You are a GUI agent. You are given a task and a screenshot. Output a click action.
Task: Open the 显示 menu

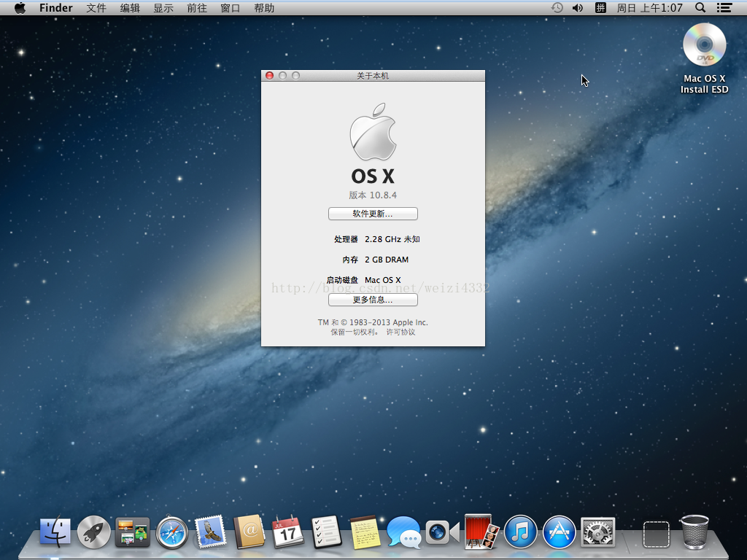[x=163, y=8]
